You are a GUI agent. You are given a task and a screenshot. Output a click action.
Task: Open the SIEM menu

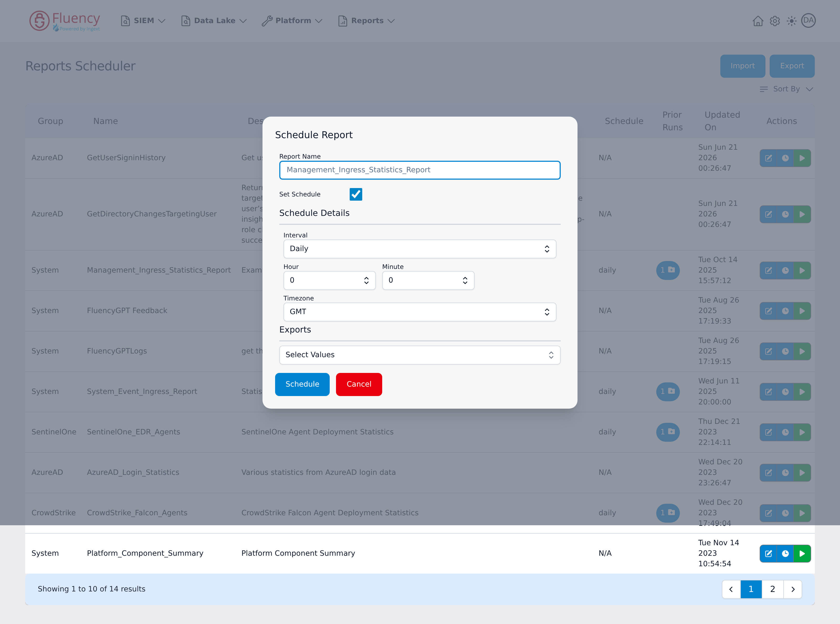(x=143, y=21)
